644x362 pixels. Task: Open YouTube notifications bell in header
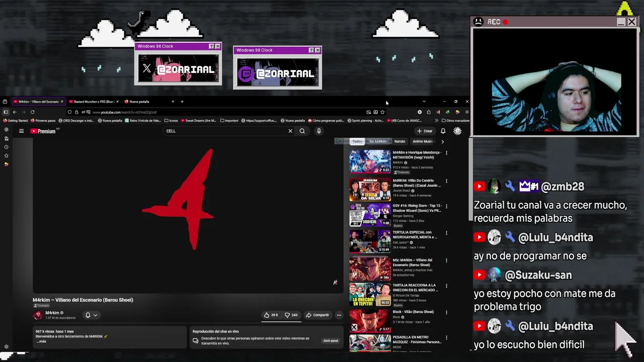point(443,131)
